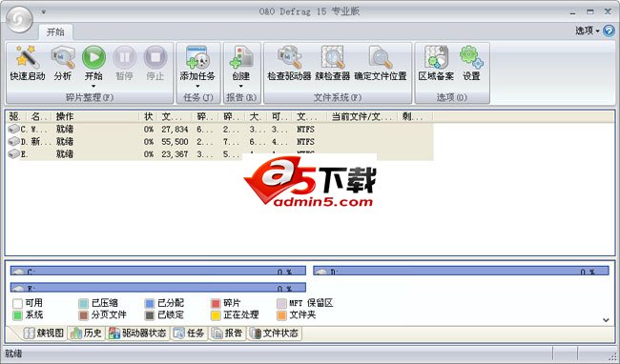Expand the 创建 dropdown arrow
Image resolution: width=620 pixels, height=364 pixels.
240,86
